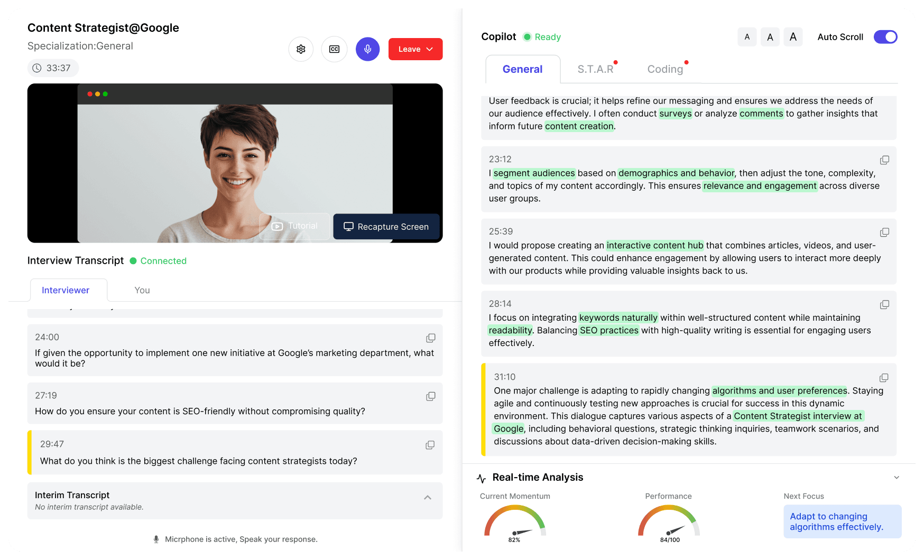This screenshot has width=924, height=560.
Task: Copy the 24:00 interviewer question
Action: (431, 338)
